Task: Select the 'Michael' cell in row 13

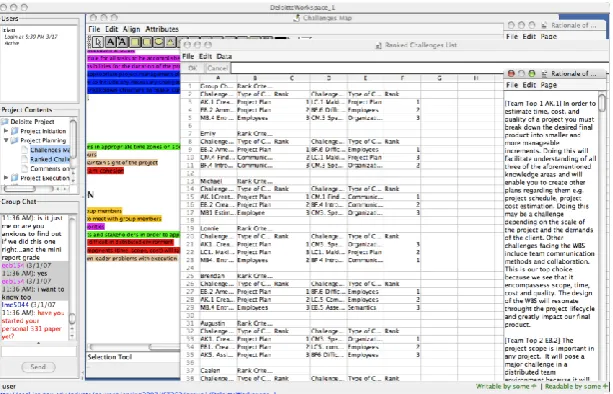Action: (x=218, y=181)
